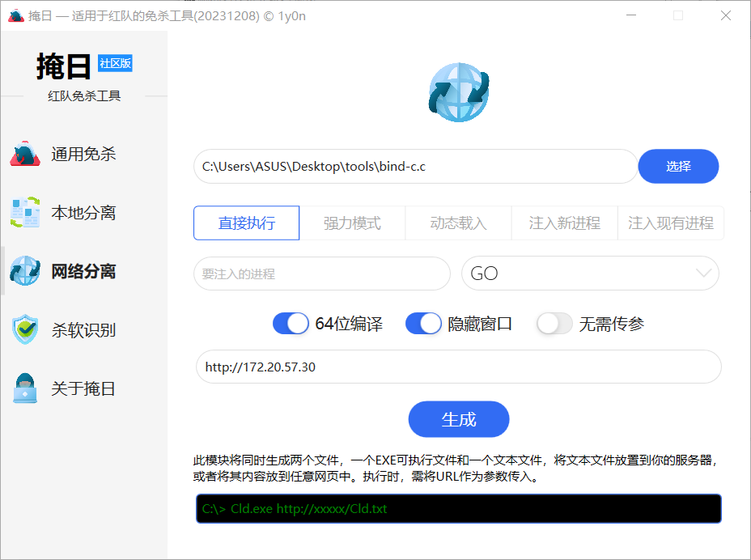Click the 生成 generate button

click(458, 419)
